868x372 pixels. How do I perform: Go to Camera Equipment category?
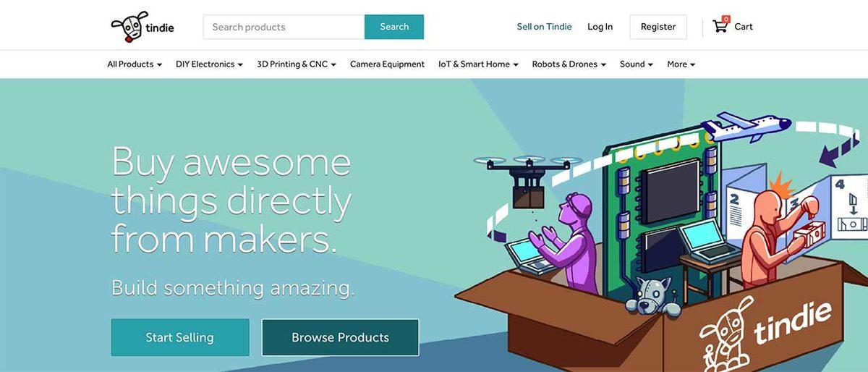click(387, 64)
